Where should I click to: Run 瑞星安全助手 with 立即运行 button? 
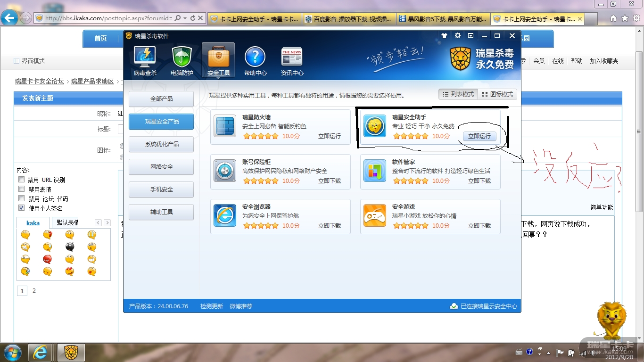[x=479, y=136]
